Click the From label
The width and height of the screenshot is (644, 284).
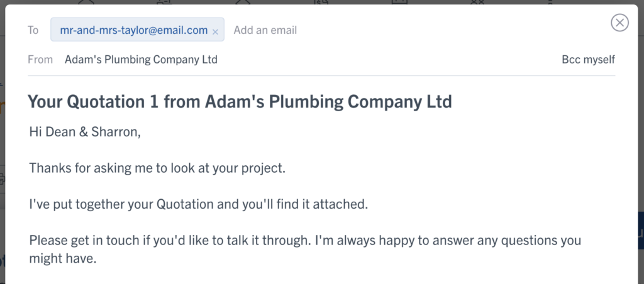[40, 60]
